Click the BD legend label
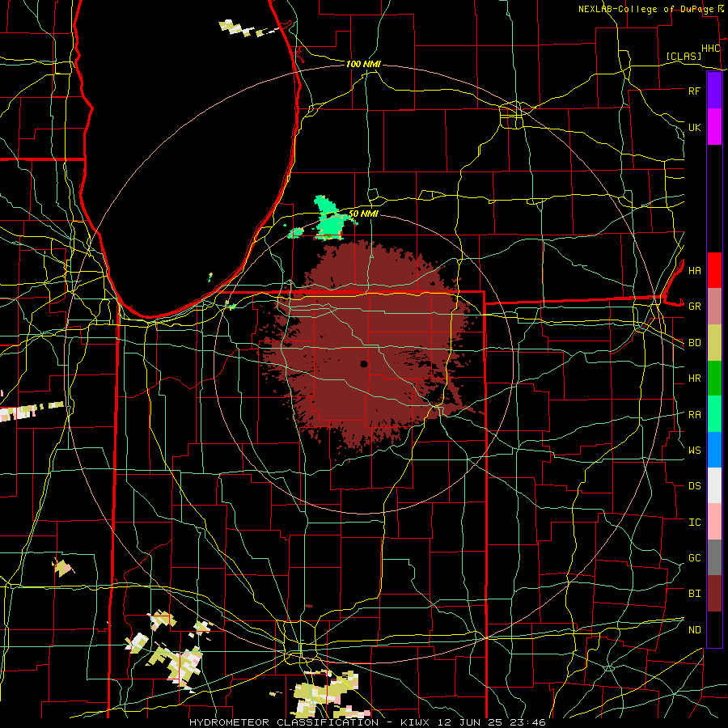Screen dimensions: 728x728 coord(694,343)
